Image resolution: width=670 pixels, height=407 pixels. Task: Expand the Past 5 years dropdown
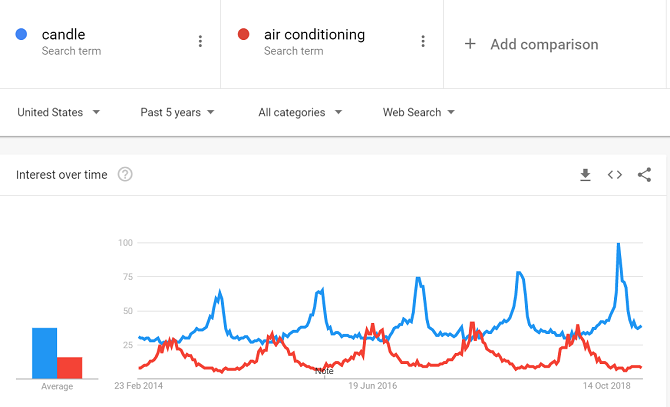point(177,112)
